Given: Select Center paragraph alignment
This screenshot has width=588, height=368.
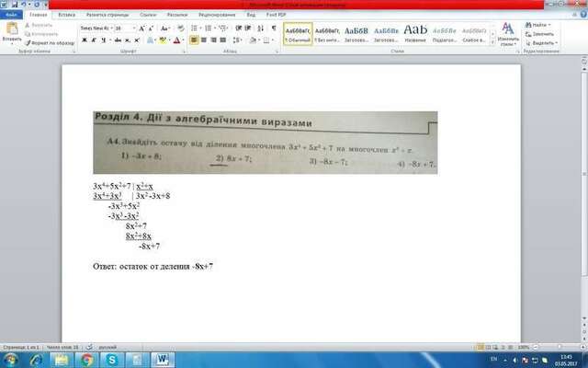Looking at the screenshot, I should point(204,40).
